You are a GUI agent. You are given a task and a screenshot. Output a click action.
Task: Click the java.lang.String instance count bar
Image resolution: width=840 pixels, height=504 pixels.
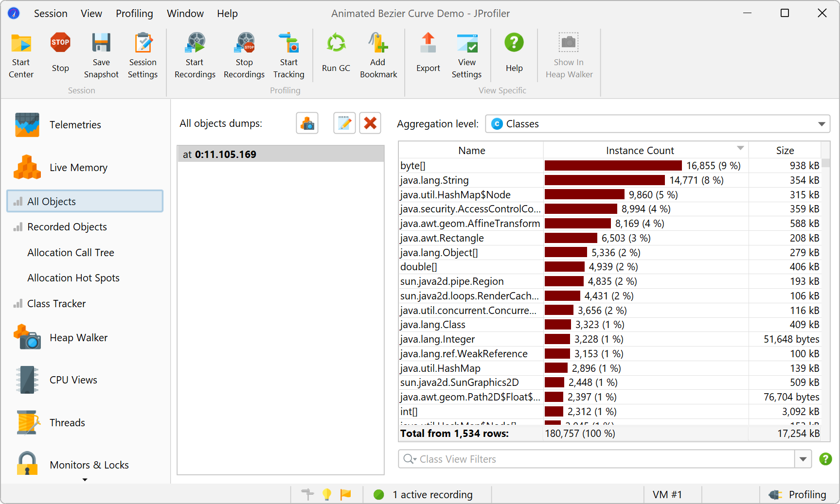tap(605, 180)
